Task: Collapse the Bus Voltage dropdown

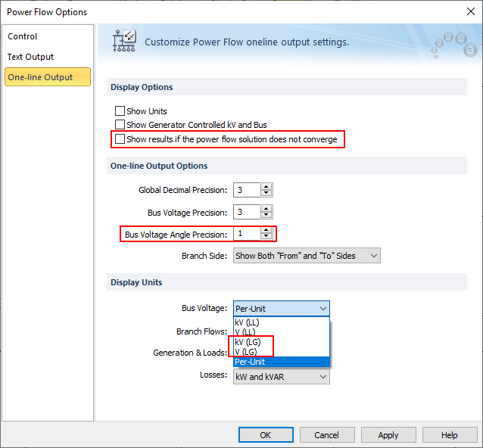Action: point(323,309)
